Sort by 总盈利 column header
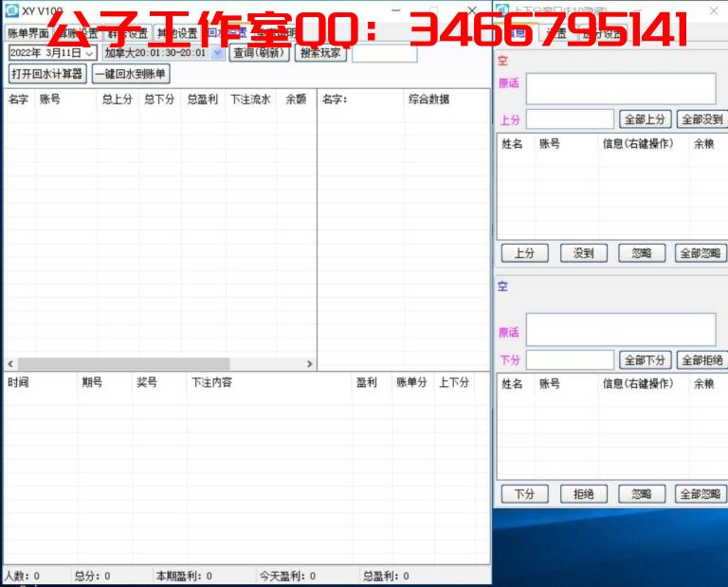The height and width of the screenshot is (587, 728). [203, 99]
